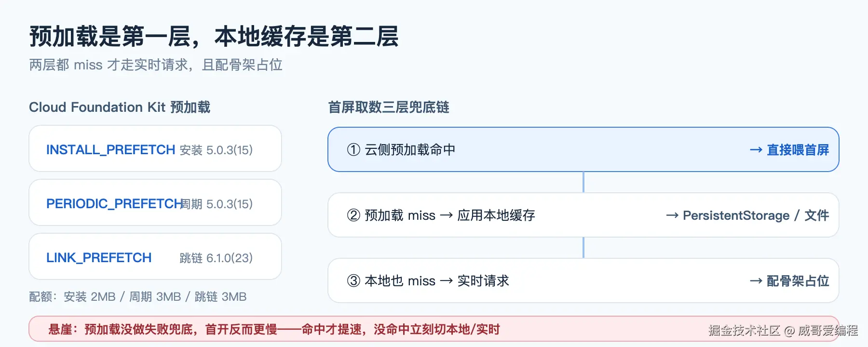Select the circled number 1 icon
Image resolution: width=868 pixels, height=347 pixels.
(353, 150)
